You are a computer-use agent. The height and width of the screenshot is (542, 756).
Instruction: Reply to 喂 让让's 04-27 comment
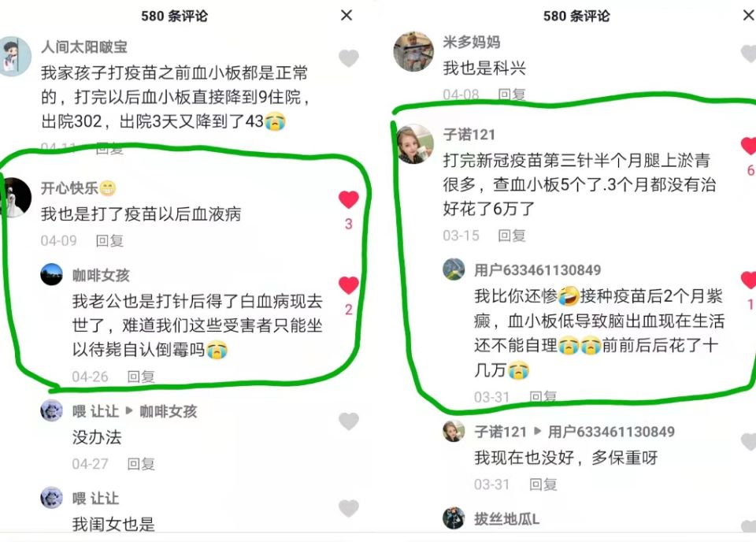141,464
